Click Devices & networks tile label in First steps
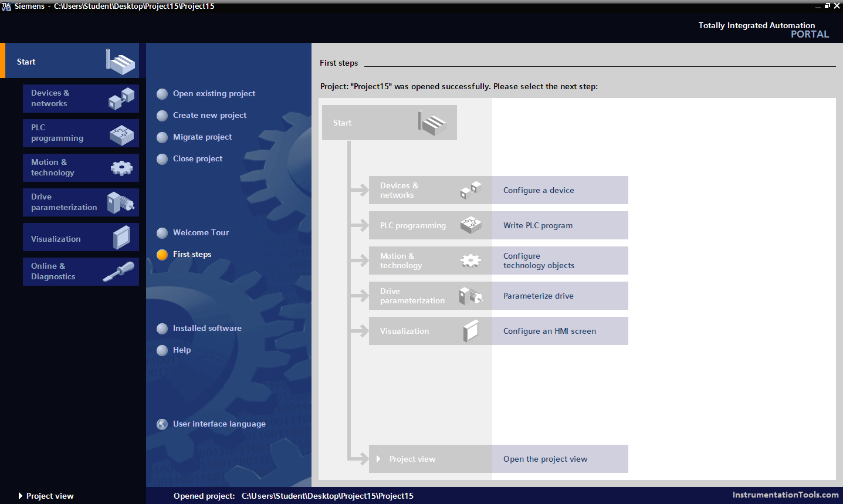 [399, 190]
